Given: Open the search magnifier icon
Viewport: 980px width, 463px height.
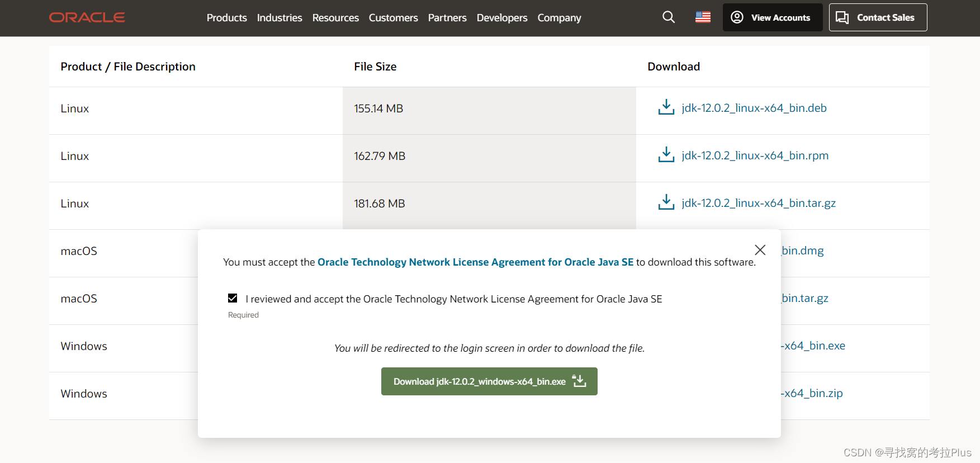Looking at the screenshot, I should click(669, 17).
